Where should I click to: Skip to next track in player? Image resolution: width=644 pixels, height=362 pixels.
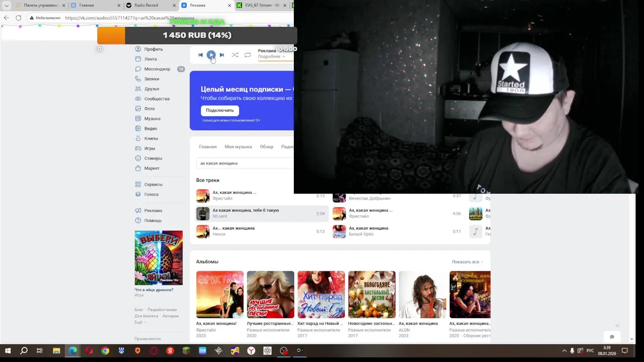click(222, 55)
